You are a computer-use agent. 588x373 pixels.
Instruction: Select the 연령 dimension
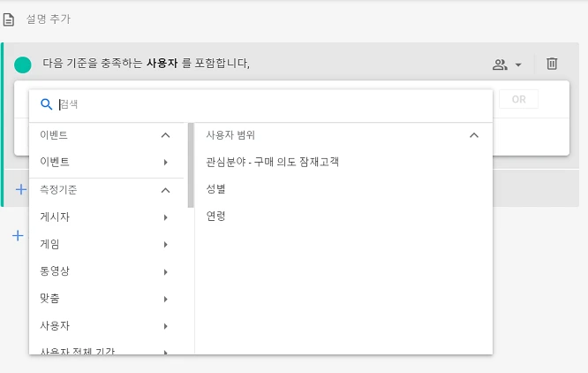(x=216, y=217)
